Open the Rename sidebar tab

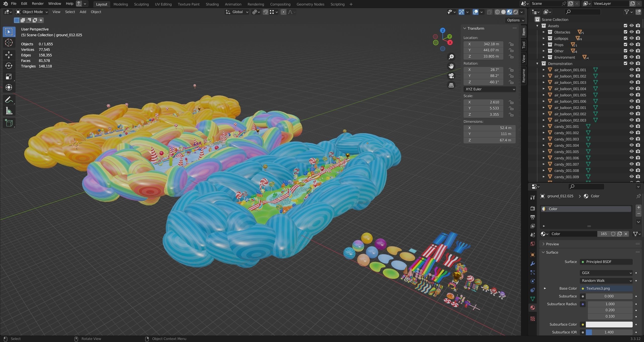point(524,76)
